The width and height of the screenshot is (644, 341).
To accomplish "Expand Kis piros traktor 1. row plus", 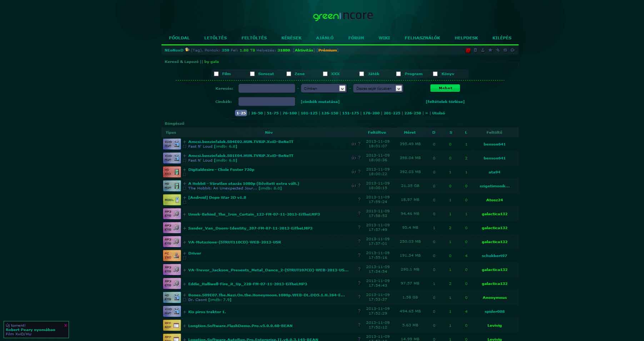I will click(185, 312).
